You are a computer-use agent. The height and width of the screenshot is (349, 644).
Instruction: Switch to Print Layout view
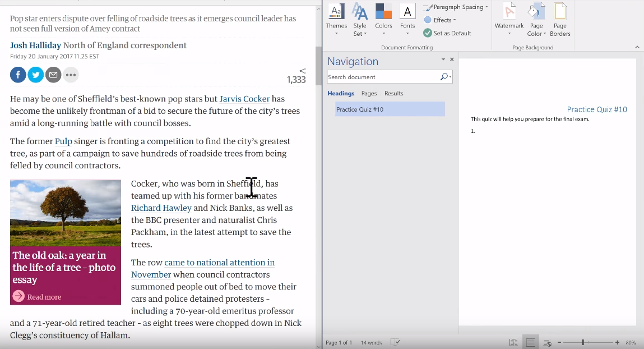[x=530, y=342]
